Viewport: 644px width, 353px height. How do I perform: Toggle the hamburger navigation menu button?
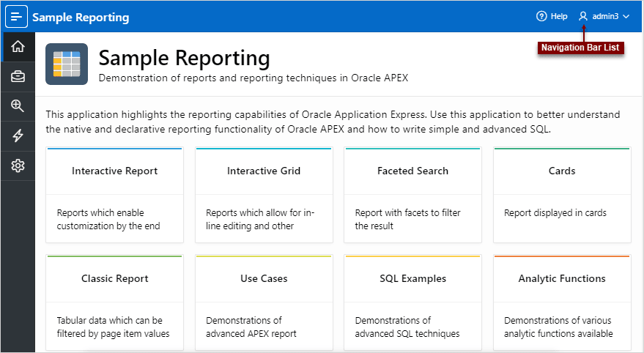pyautogui.click(x=16, y=17)
